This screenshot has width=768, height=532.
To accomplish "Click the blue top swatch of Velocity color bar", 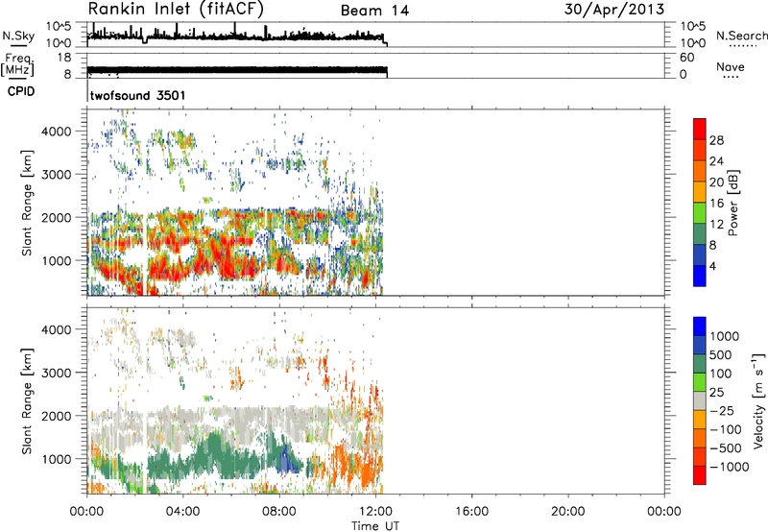I will tap(700, 326).
